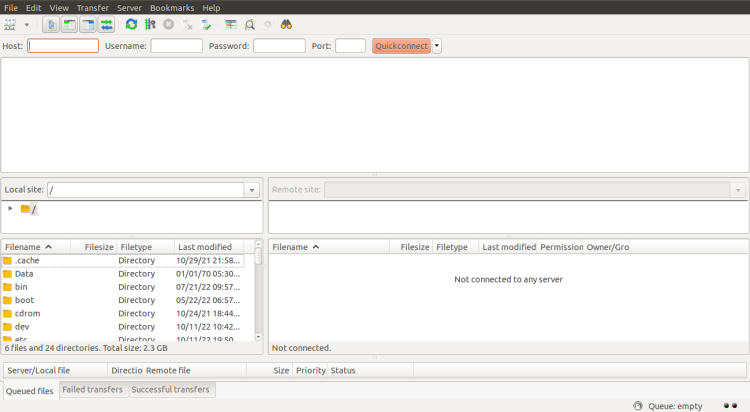This screenshot has height=412, width=750.
Task: Sort remote files by Permission column
Action: coord(560,247)
